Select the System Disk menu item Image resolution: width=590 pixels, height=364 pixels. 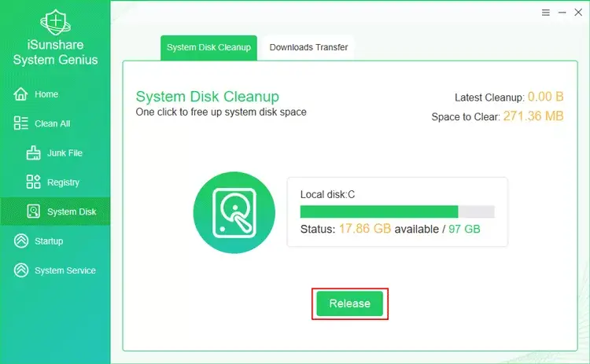tap(55, 211)
